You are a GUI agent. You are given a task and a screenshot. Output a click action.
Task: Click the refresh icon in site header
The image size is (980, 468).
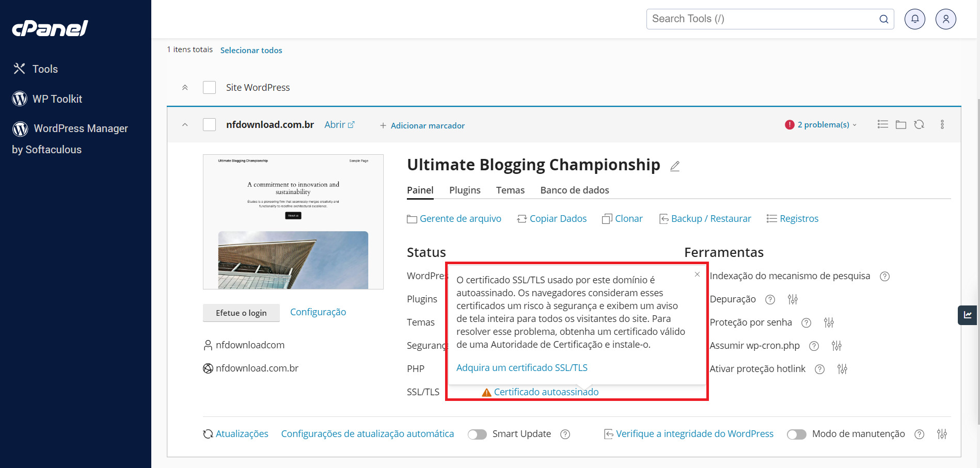coord(919,124)
